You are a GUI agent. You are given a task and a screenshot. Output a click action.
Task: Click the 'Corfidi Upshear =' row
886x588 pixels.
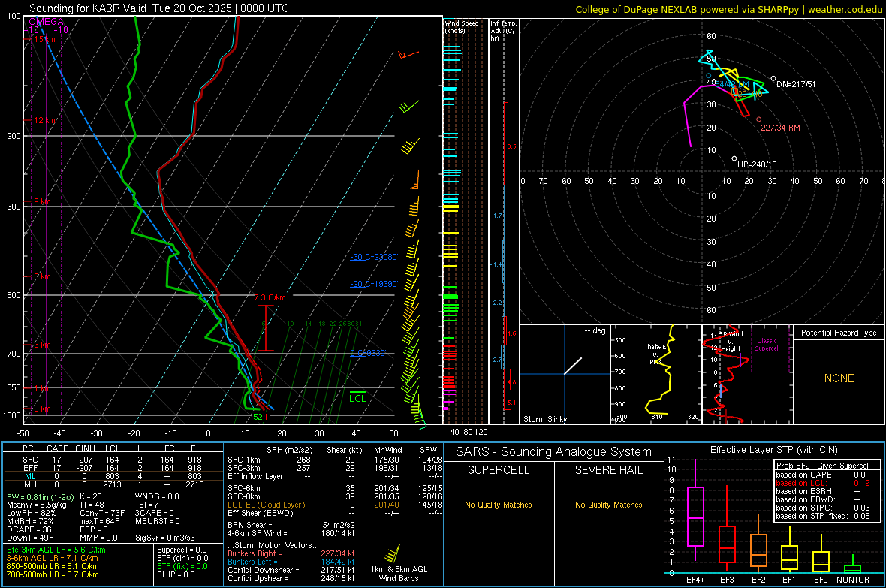pos(291,578)
